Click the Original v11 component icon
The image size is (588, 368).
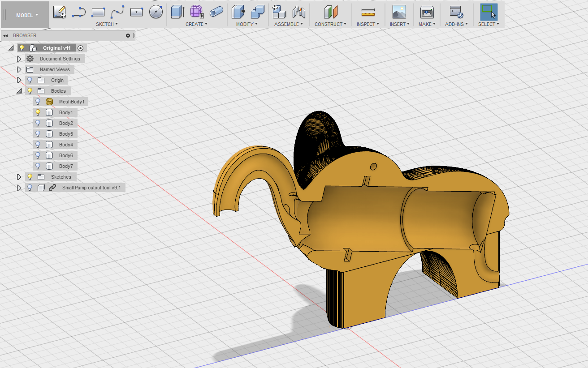[x=33, y=48]
